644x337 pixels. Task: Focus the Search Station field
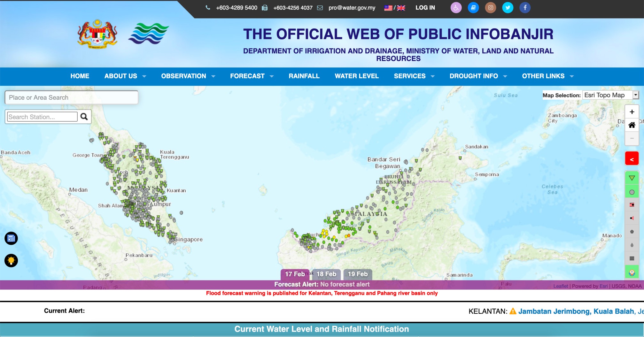(42, 117)
